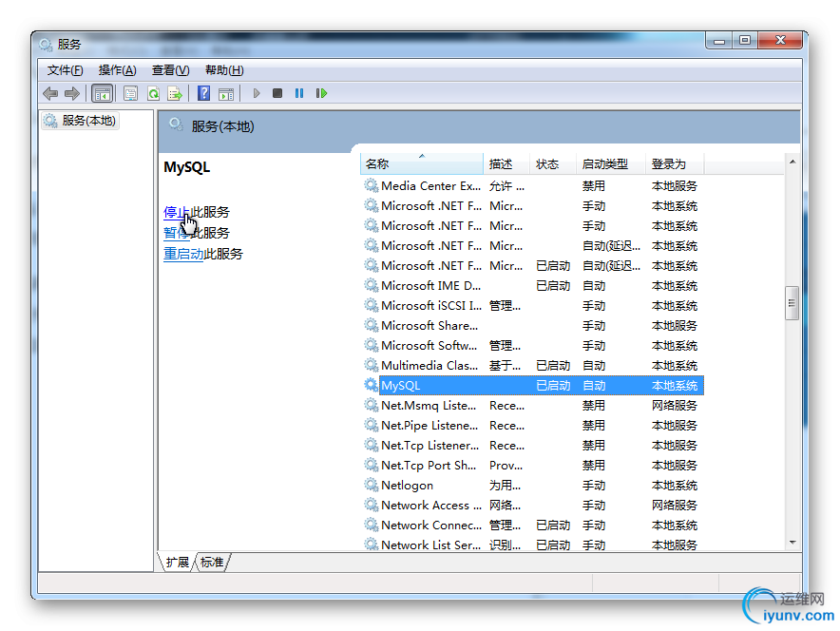Stop service using the toolbar stop square
Viewport: 840px width, 631px height.
point(277,93)
